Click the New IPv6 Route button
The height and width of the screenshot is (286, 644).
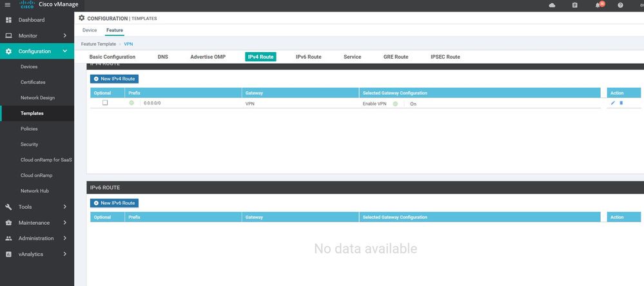114,203
